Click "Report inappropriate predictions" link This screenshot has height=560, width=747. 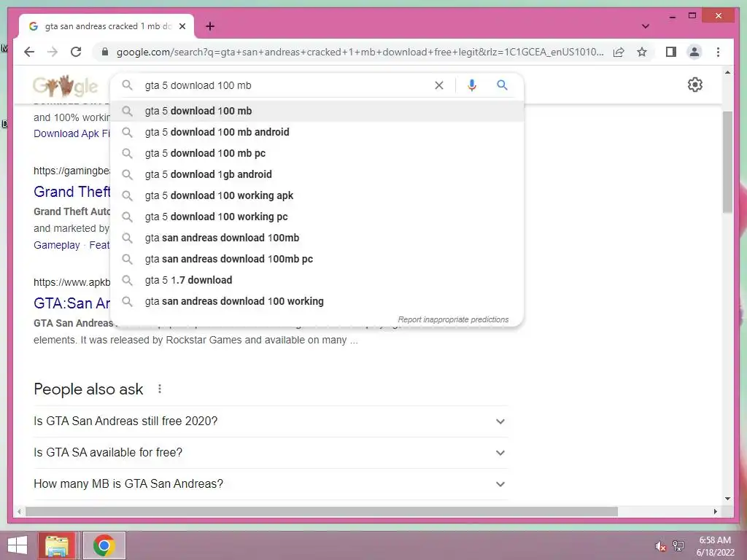tap(453, 319)
